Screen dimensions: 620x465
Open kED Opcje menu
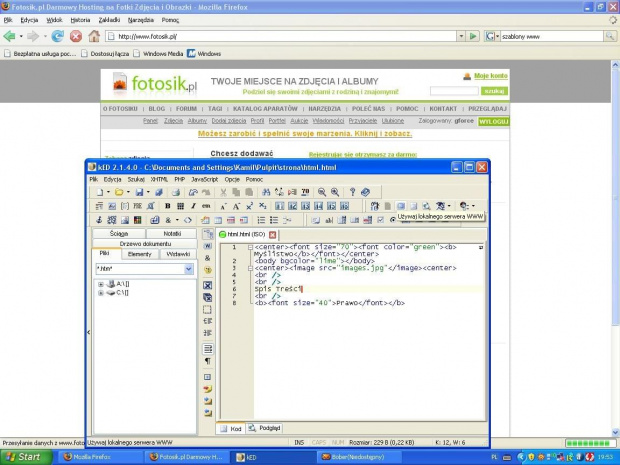point(232,179)
